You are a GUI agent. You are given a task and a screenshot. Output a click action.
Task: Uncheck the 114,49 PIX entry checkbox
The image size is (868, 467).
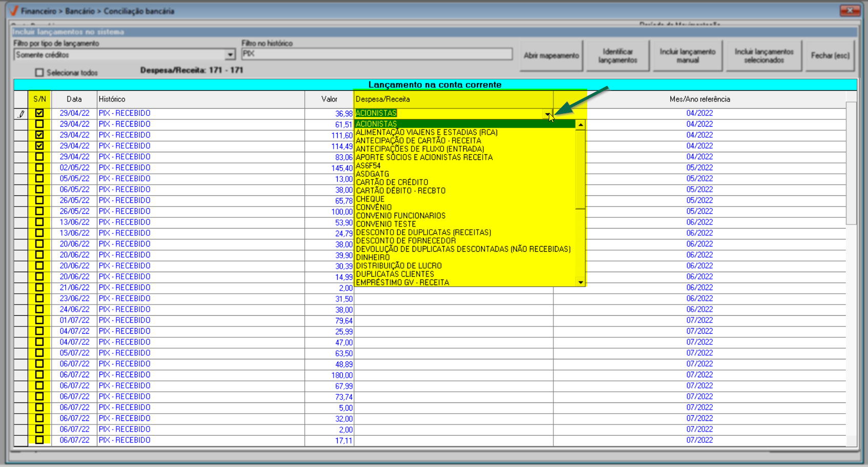[x=39, y=146]
